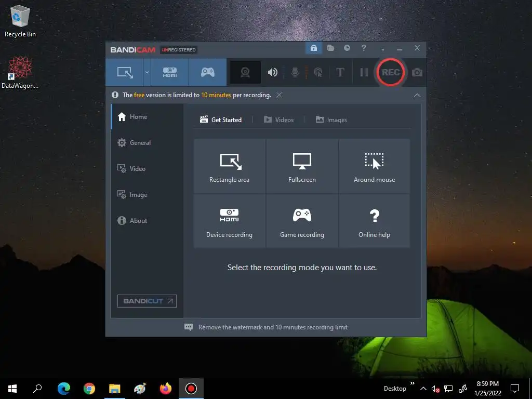Click the lock icon in title bar
This screenshot has width=532, height=399.
314,48
